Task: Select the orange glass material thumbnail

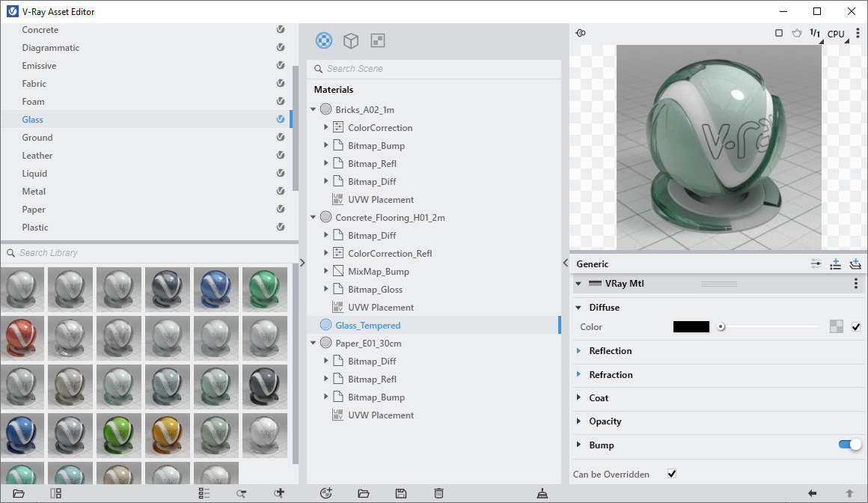Action: [167, 436]
